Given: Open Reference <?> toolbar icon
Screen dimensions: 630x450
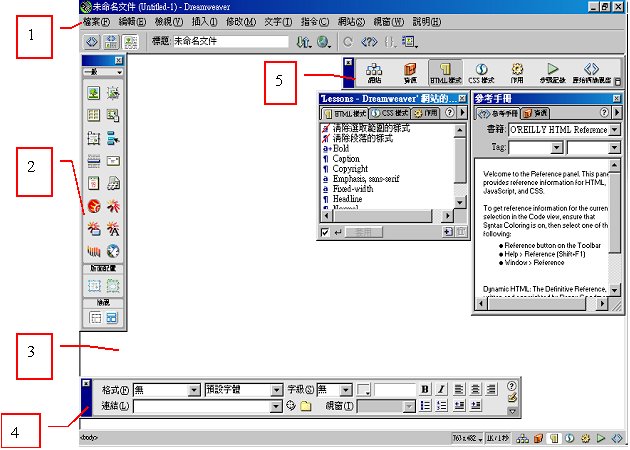Looking at the screenshot, I should [x=369, y=42].
